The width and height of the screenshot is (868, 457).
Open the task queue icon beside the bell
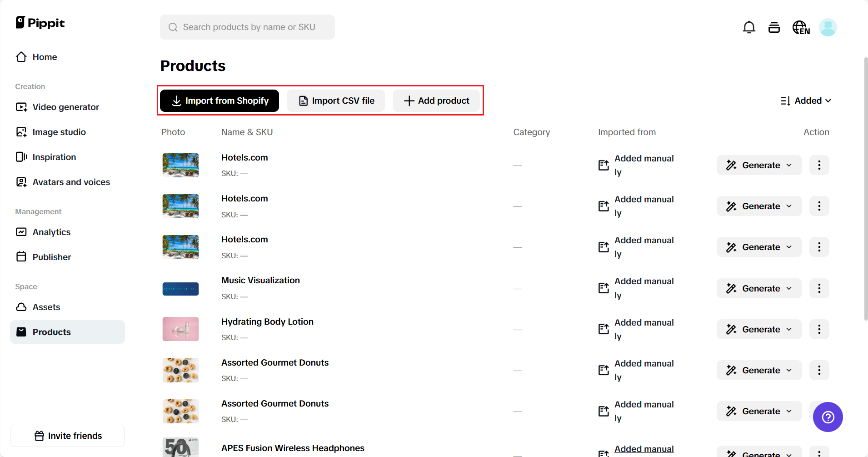(x=774, y=27)
